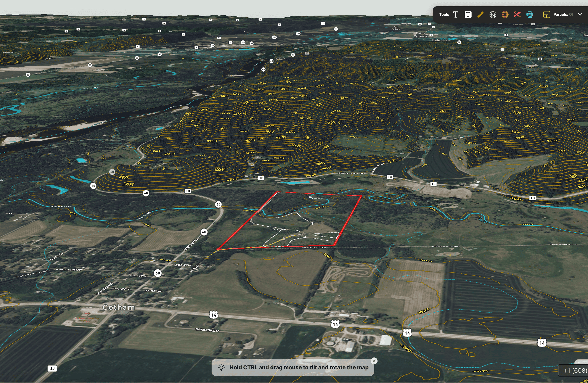Click the Gotham town label

pos(119,307)
